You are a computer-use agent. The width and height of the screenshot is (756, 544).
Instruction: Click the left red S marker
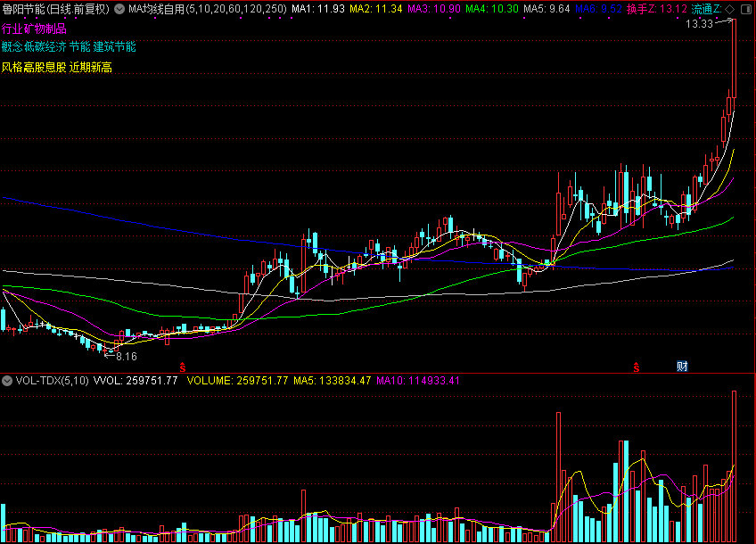[x=182, y=368]
